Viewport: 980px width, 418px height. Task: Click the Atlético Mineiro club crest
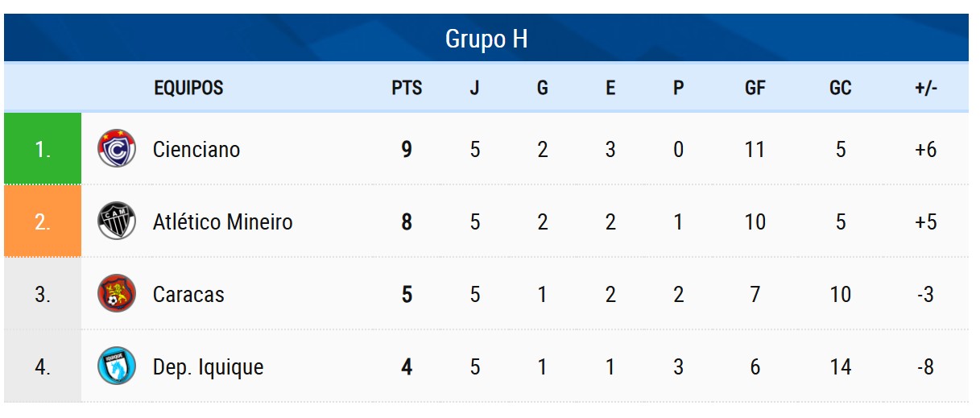(x=116, y=221)
